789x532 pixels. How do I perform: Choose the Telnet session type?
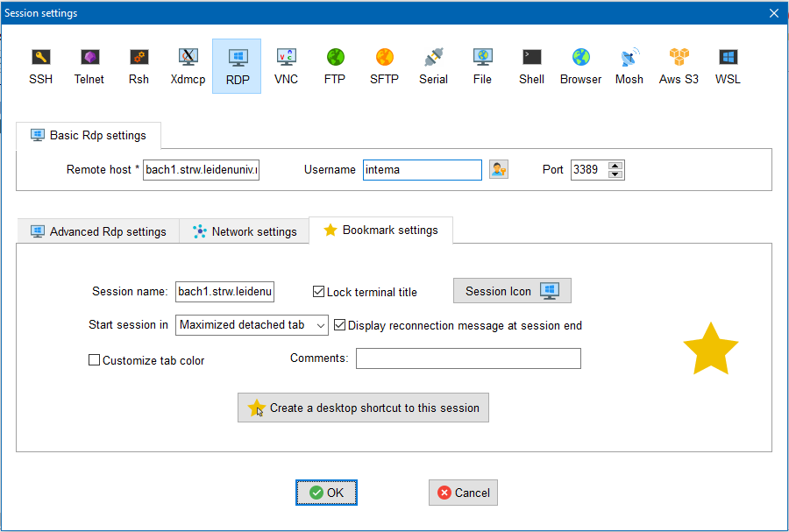(89, 66)
